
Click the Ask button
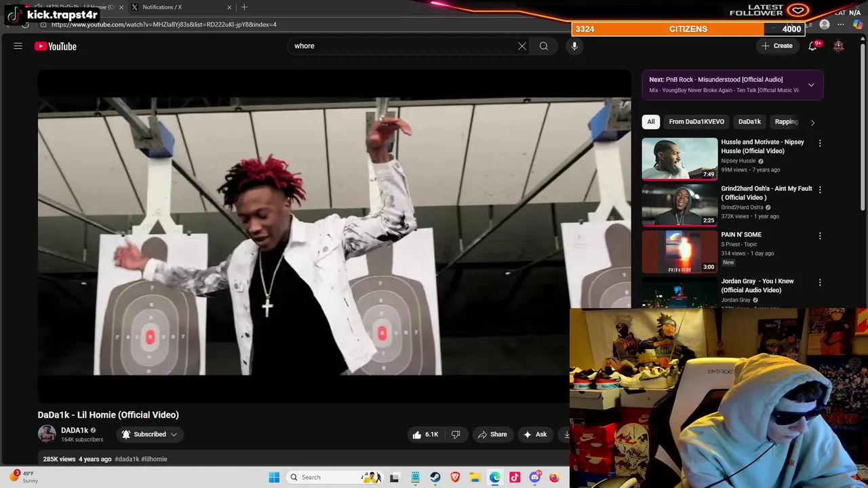pos(534,434)
